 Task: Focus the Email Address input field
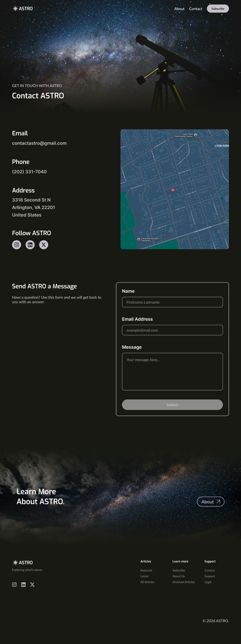point(172,330)
